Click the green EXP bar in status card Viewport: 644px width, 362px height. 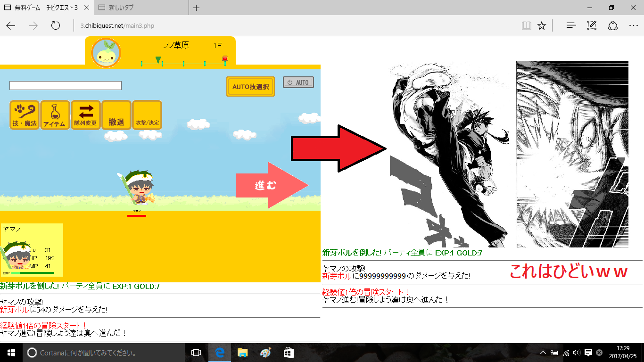coord(32,273)
